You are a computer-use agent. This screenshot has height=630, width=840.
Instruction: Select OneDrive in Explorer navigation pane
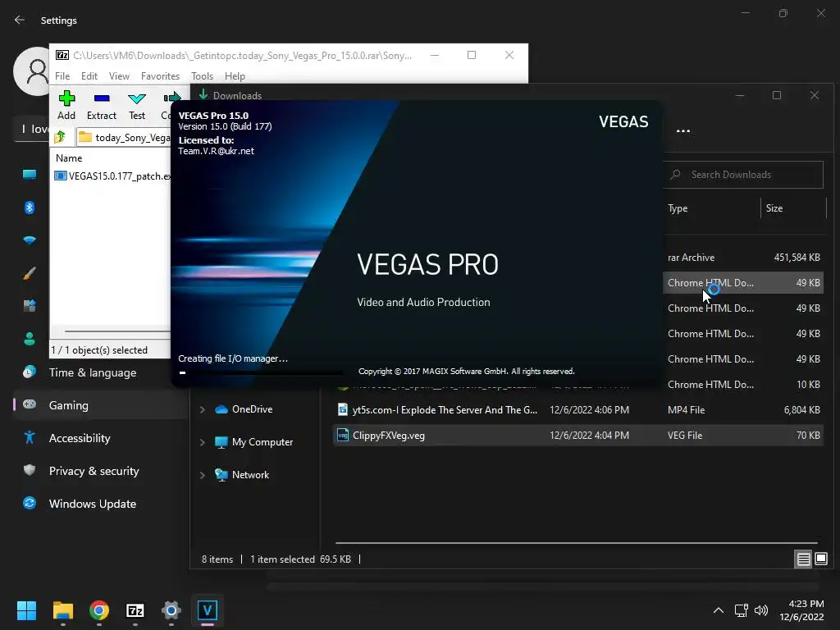tap(252, 409)
